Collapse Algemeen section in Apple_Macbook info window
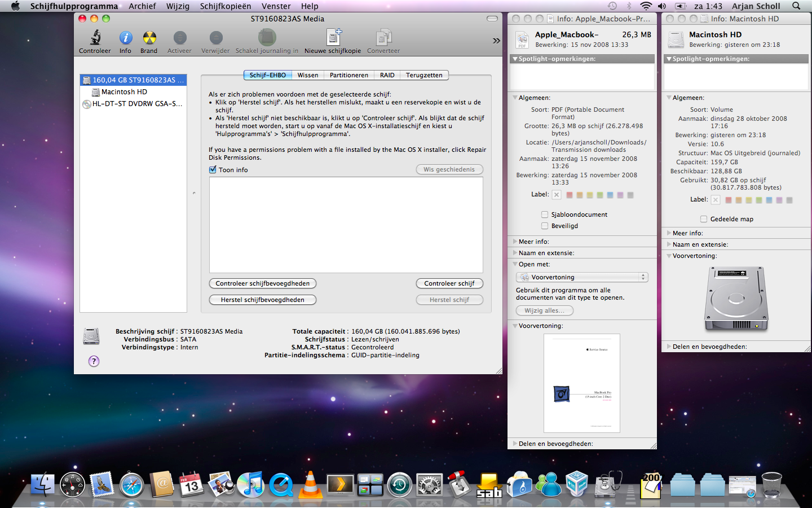This screenshot has height=508, width=812. [515, 98]
